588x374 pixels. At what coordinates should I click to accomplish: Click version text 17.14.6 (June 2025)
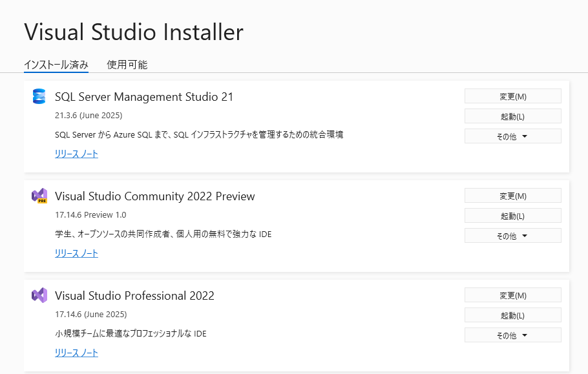click(x=90, y=314)
